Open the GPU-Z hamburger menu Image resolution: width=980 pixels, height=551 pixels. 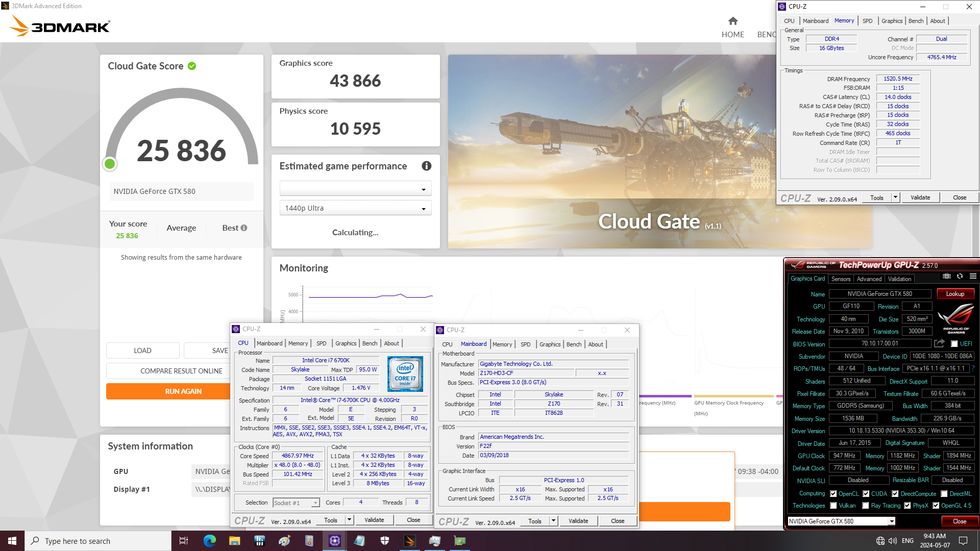[973, 277]
